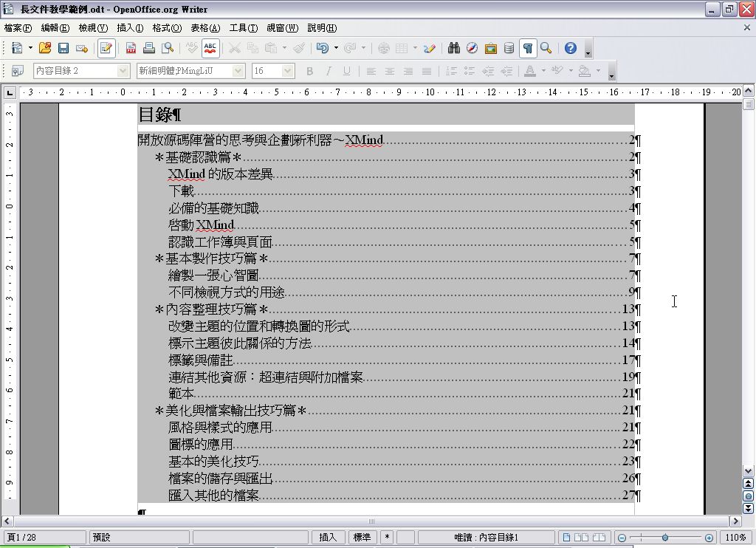The height and width of the screenshot is (548, 756).
Task: Run Spelling and Grammar check icon
Action: click(x=191, y=48)
